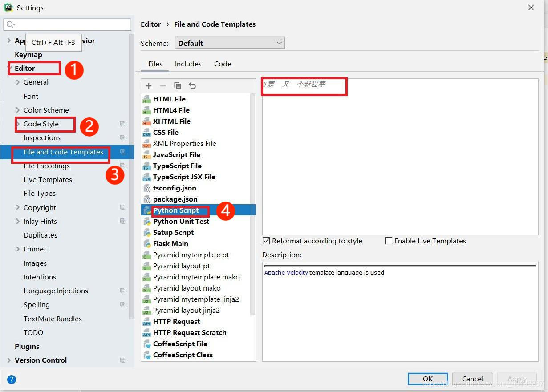The width and height of the screenshot is (548, 392).
Task: Switch to the Files tab
Action: point(155,64)
